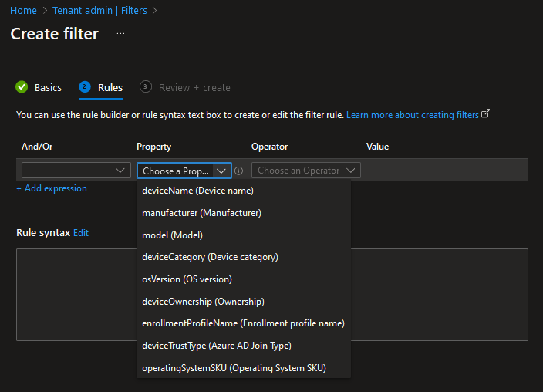Click the green Basics completed checkmark icon
This screenshot has height=392, width=543.
tap(22, 87)
